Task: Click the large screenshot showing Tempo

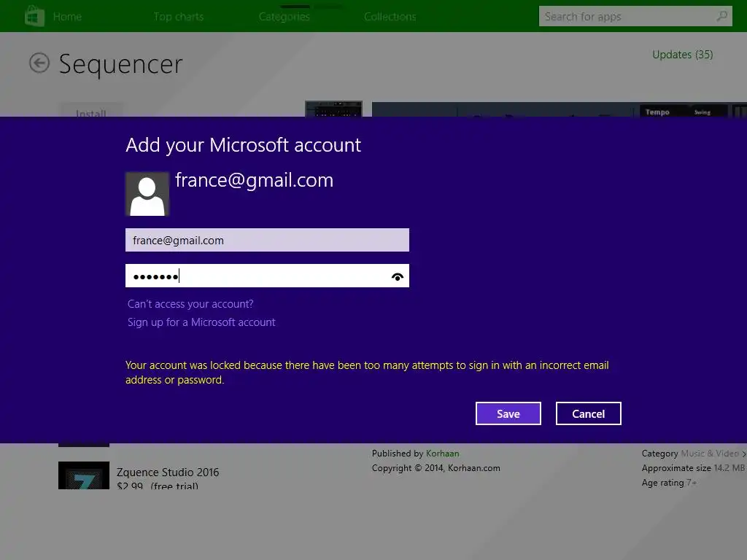Action: pos(560,109)
